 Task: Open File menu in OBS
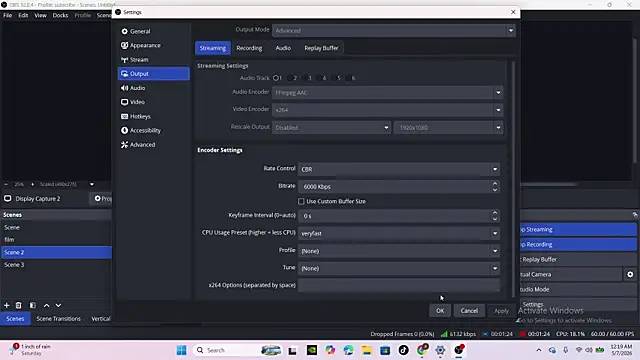[8, 15]
